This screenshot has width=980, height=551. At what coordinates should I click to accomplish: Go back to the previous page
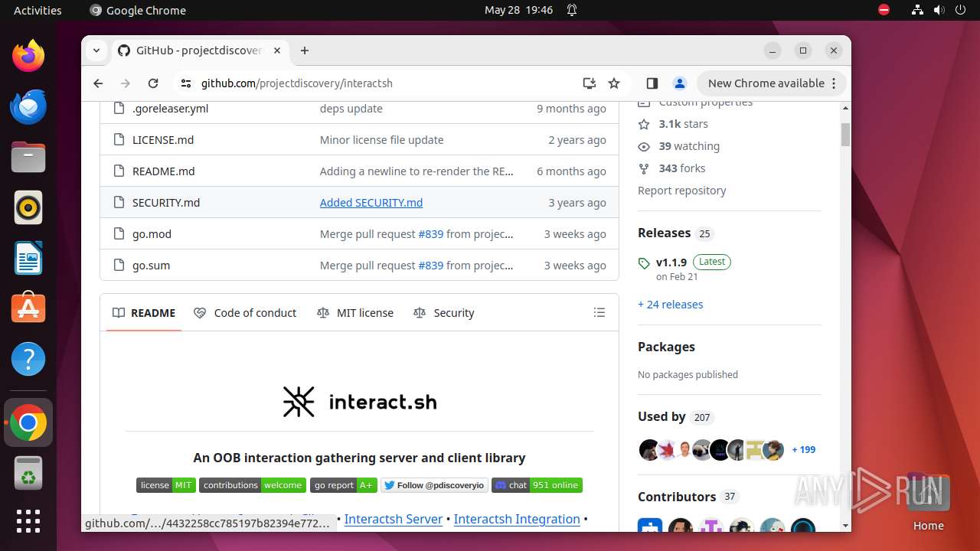point(98,83)
